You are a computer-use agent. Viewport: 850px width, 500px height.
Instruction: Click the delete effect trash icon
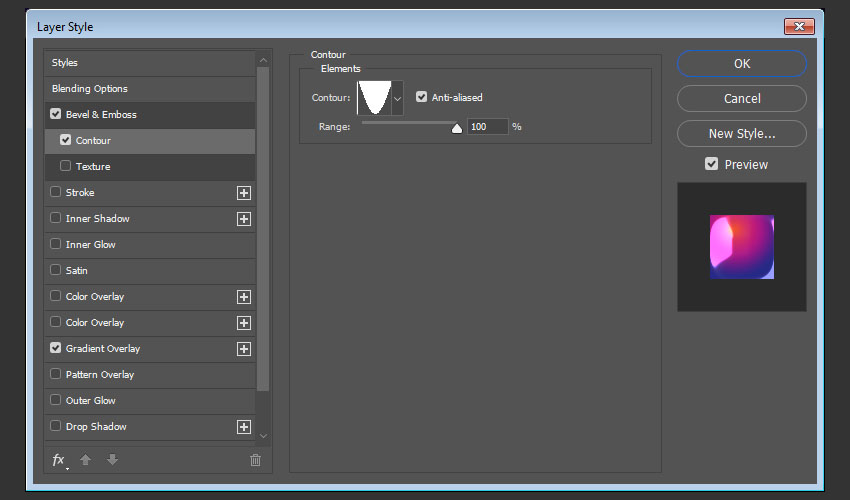(x=255, y=460)
